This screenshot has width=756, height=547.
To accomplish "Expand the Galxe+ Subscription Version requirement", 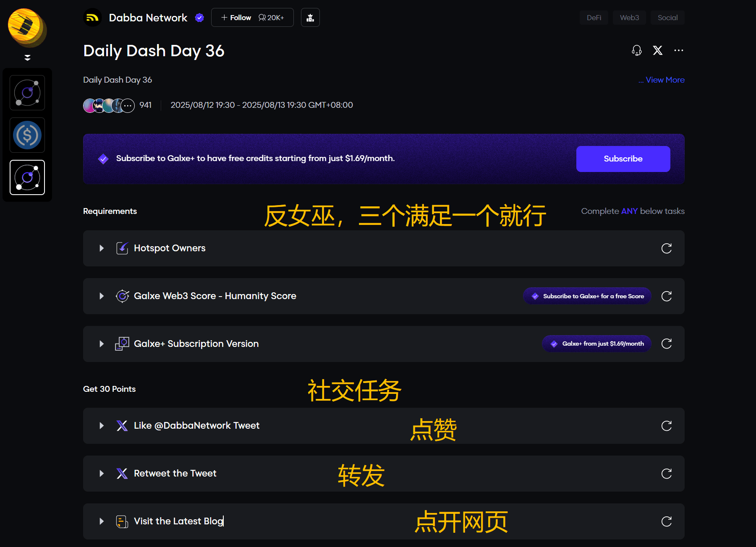I will (102, 344).
